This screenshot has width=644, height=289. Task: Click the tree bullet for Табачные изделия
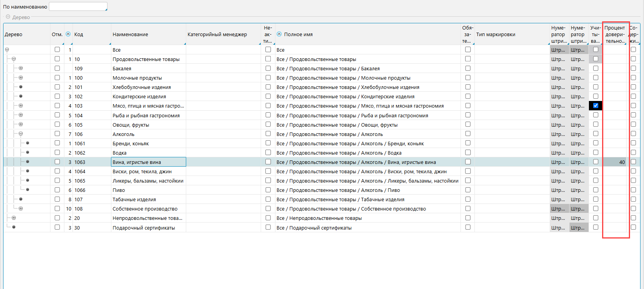[x=21, y=199]
